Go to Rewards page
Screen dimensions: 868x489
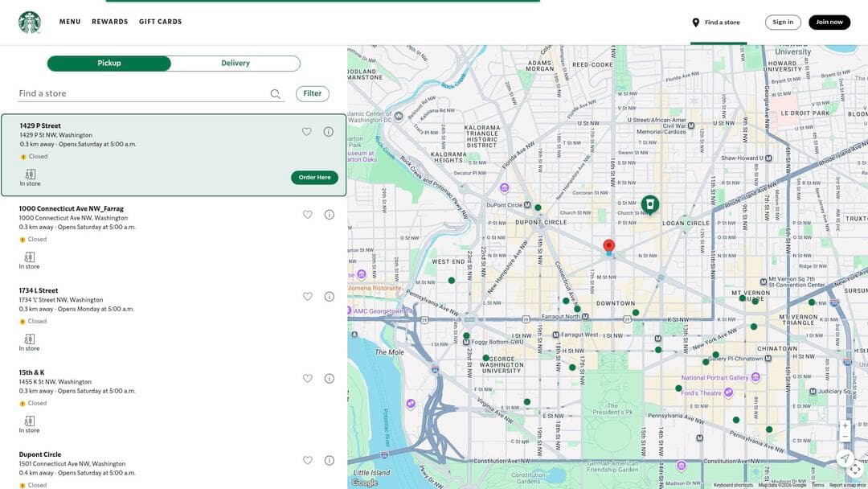(109, 22)
